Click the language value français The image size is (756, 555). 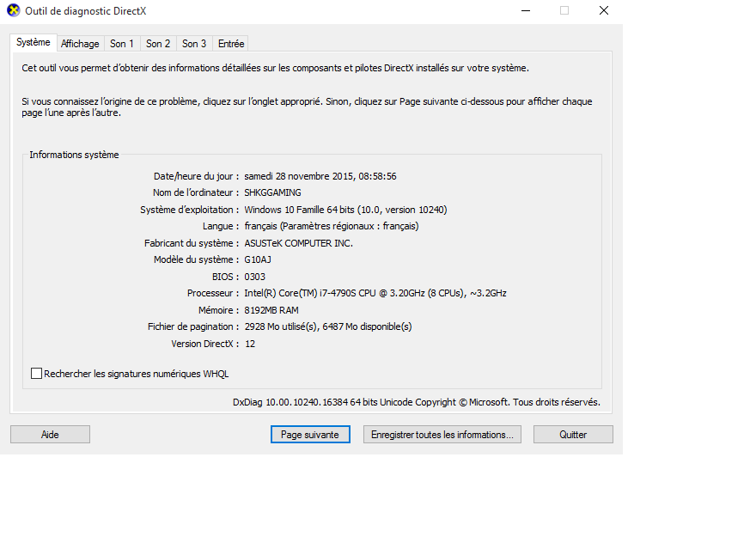tap(332, 226)
